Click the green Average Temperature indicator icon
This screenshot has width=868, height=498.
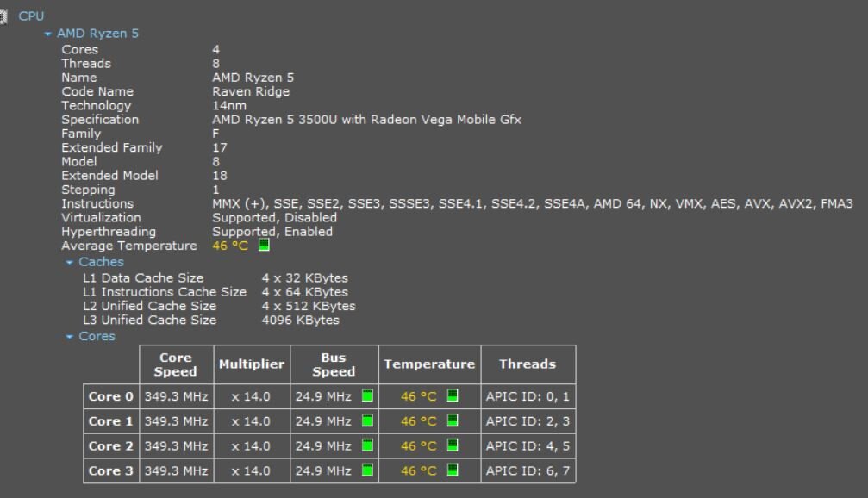(x=264, y=245)
